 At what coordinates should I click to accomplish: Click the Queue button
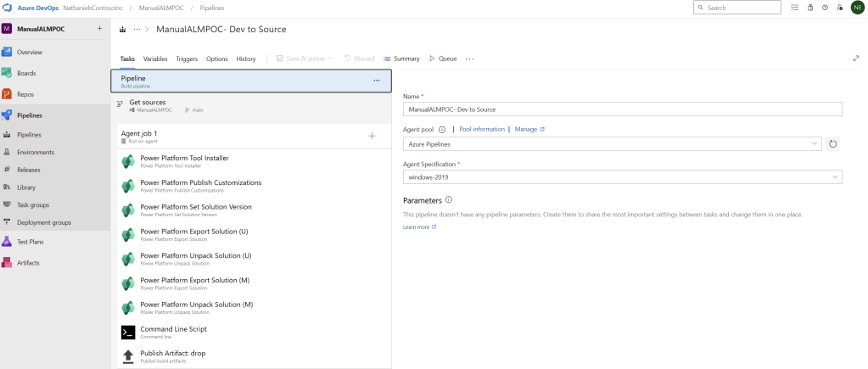[443, 59]
